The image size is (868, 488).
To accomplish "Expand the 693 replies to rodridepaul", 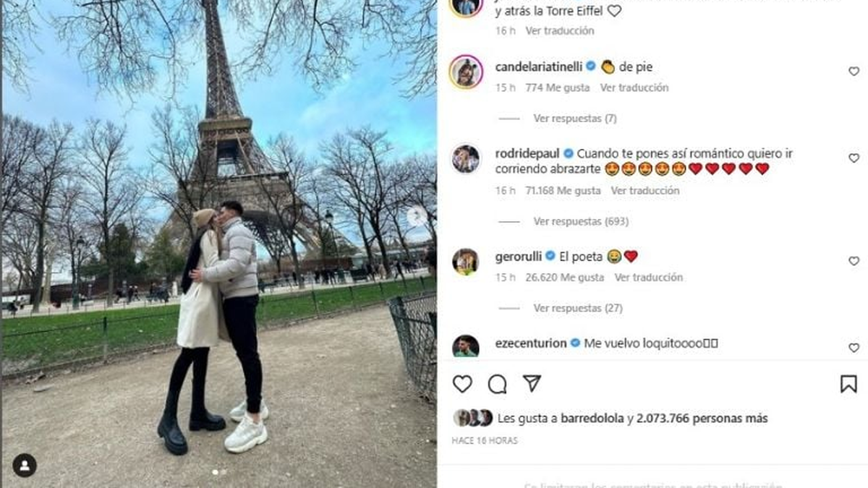I will coord(581,221).
